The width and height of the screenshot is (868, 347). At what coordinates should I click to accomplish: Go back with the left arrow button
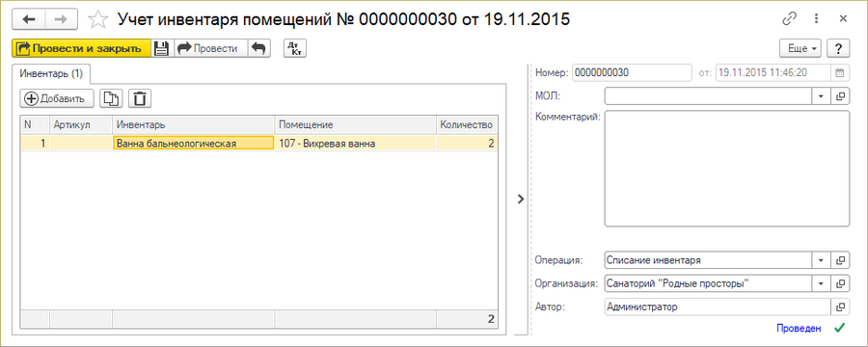28,19
